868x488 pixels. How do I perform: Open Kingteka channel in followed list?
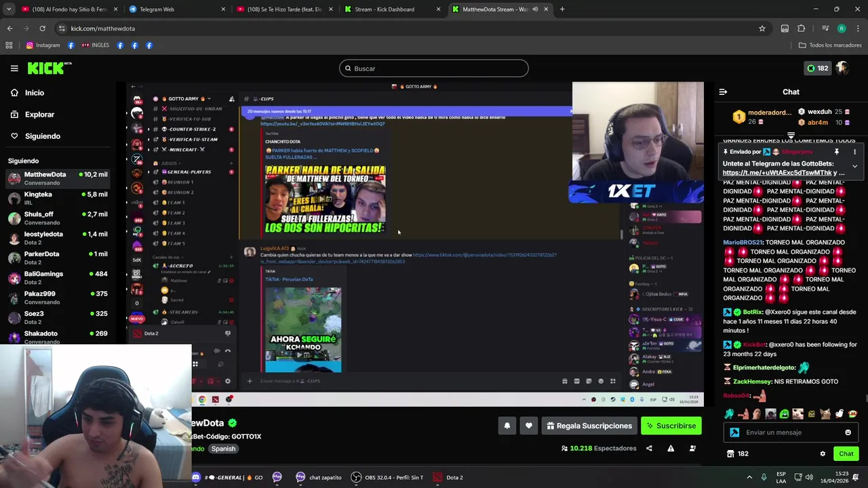(58, 198)
